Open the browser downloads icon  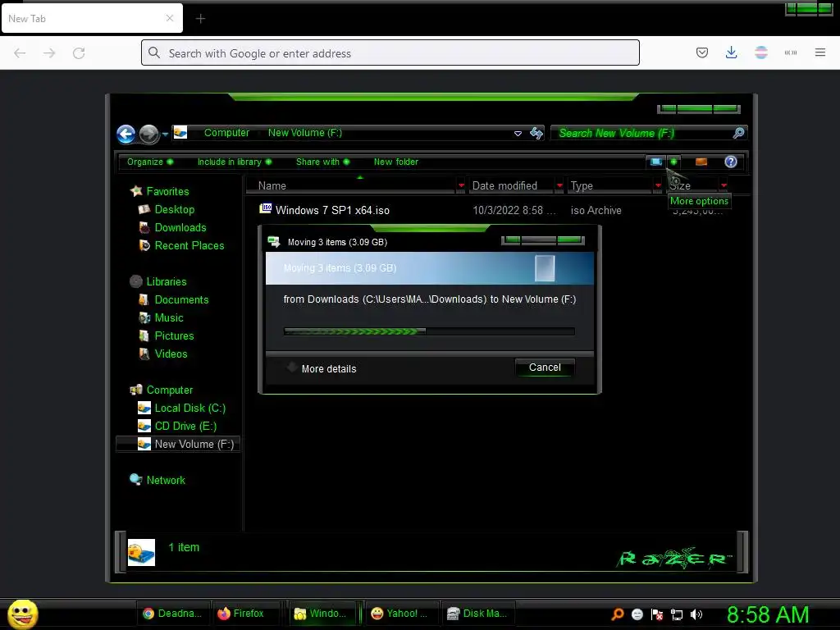pos(731,52)
